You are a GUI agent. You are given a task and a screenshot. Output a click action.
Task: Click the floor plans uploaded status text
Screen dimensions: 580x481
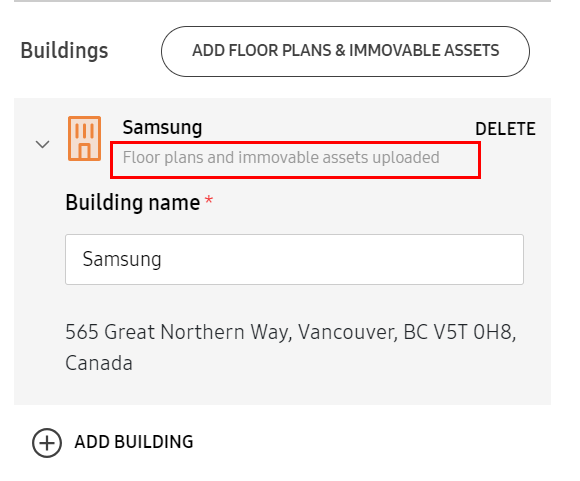tap(281, 158)
